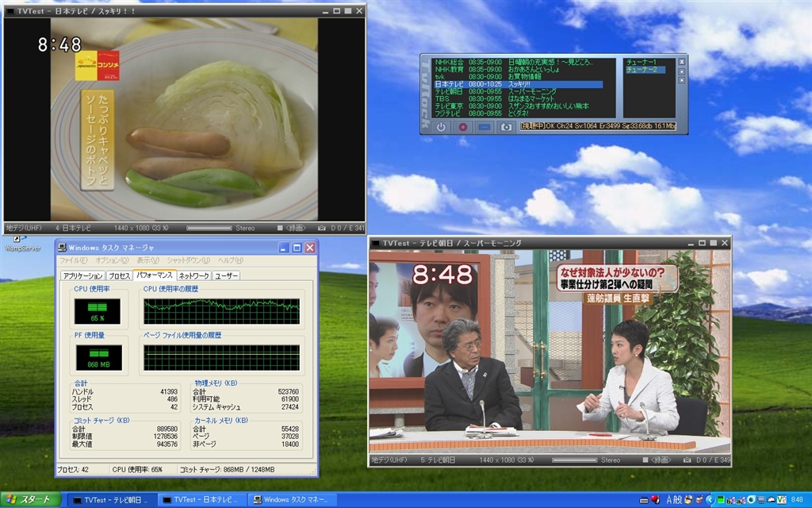Select TBS はなまるマーケット row in TvRock
812x508 pixels.
[518, 98]
